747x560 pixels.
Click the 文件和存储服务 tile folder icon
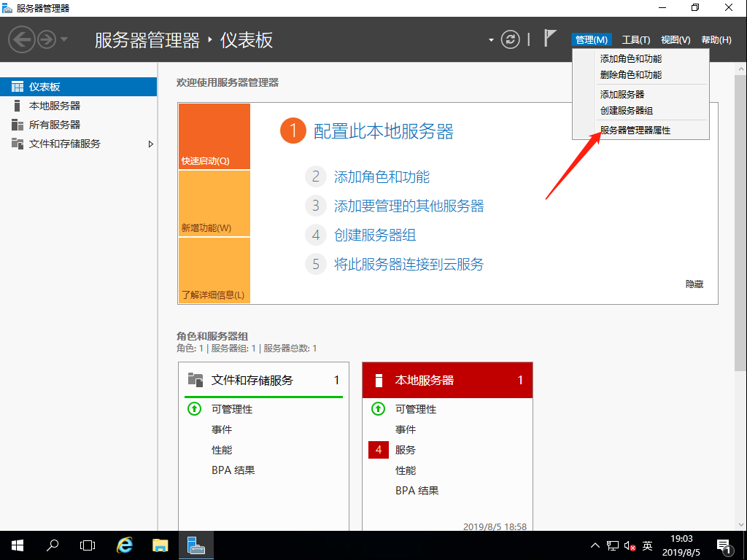click(196, 379)
